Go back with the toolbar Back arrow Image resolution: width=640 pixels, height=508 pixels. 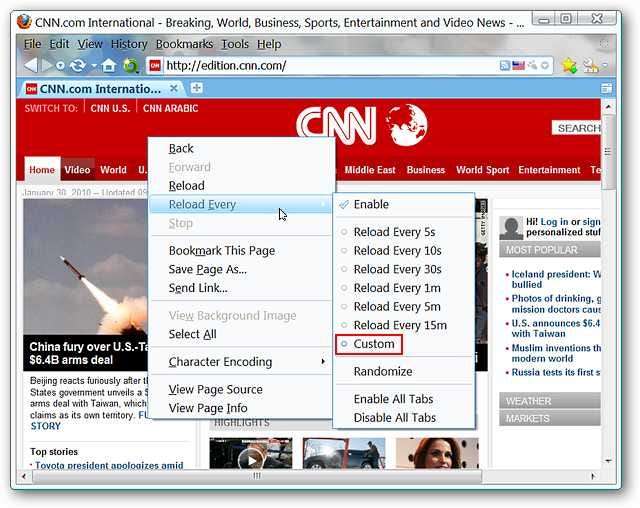click(31, 65)
